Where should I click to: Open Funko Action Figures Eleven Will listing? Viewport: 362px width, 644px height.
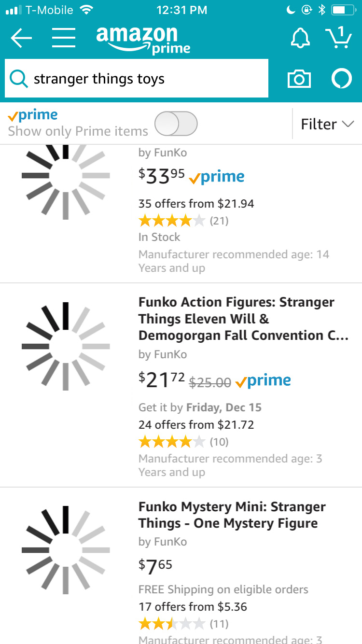click(x=243, y=319)
